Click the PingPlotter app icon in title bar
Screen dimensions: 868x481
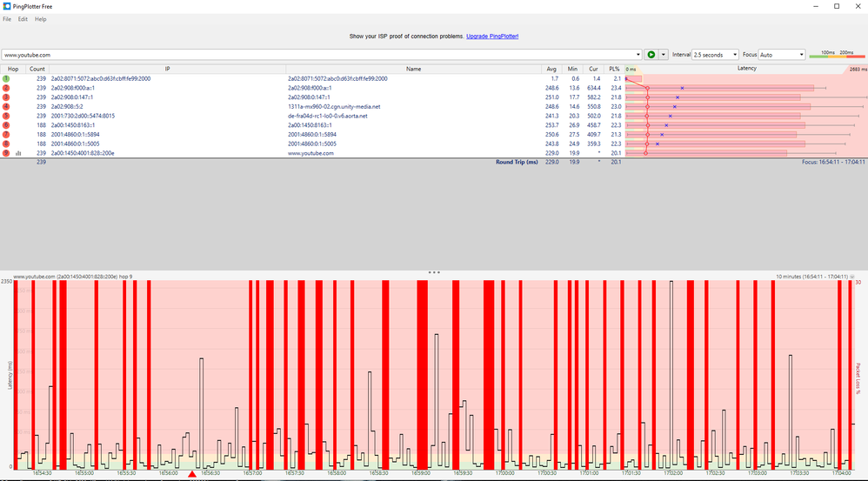tap(7, 6)
